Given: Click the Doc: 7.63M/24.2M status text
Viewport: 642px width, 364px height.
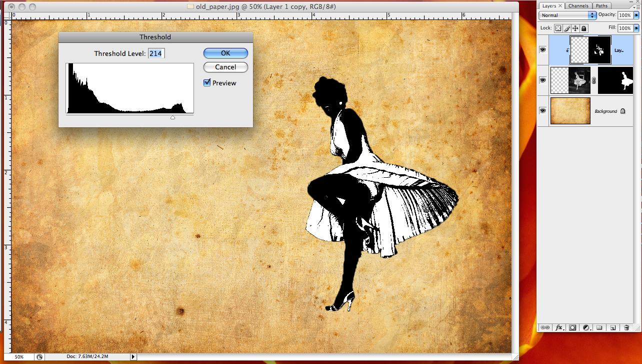Looking at the screenshot, I should 87,357.
